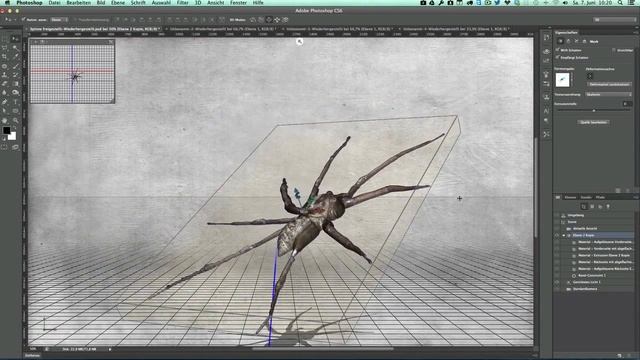The width and height of the screenshot is (640, 360).
Task: Filter 3D panel by meshes
Action: tap(592, 206)
